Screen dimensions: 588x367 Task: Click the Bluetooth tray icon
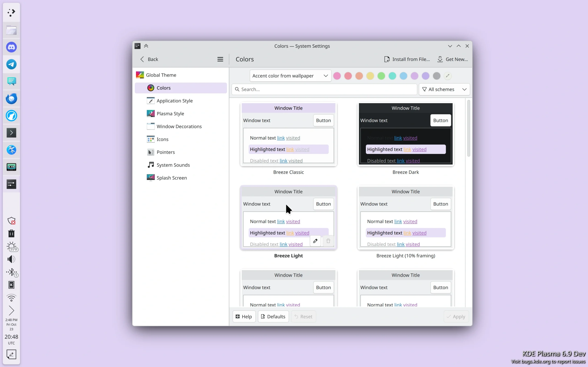[x=11, y=272]
